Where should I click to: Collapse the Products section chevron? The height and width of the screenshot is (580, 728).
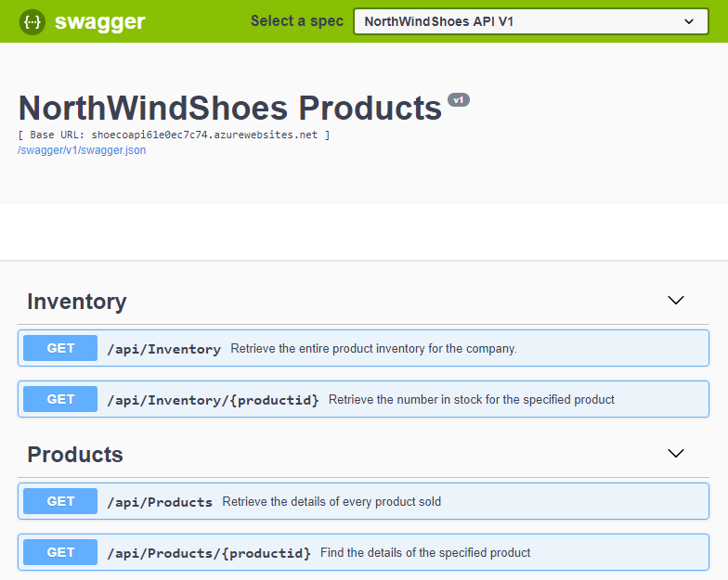[x=676, y=453]
